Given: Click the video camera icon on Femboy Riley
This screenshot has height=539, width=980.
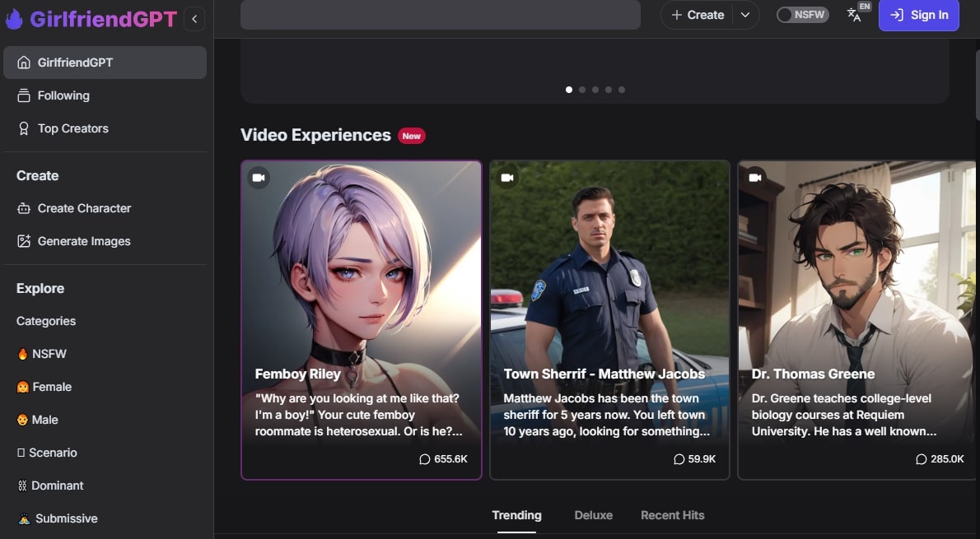Looking at the screenshot, I should 259,178.
